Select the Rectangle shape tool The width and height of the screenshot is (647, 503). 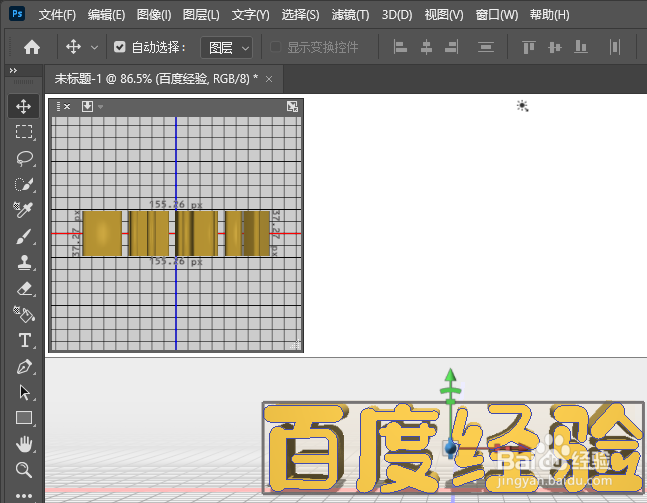coord(24,418)
